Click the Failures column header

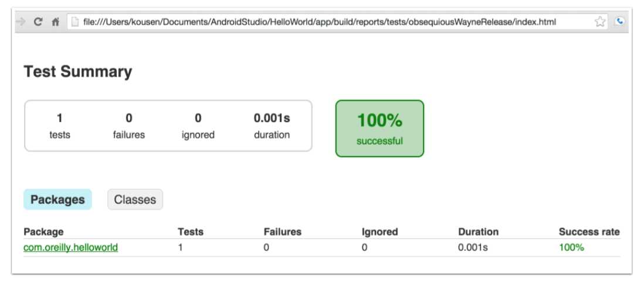pos(283,232)
